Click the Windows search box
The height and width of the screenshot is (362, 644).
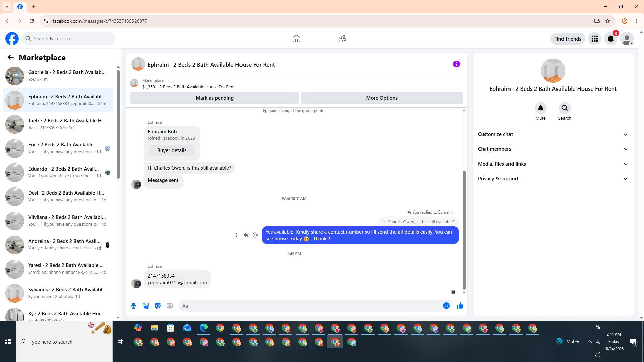click(64, 342)
